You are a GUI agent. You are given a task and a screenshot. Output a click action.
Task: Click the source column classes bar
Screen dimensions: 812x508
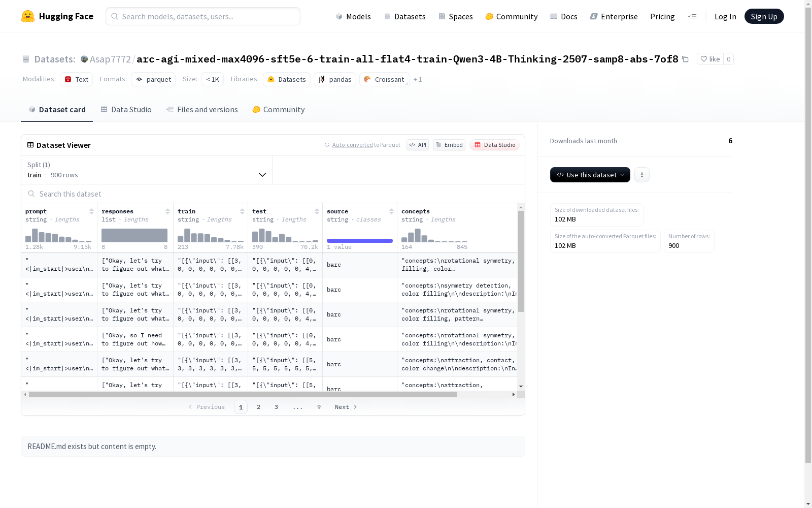(x=360, y=241)
